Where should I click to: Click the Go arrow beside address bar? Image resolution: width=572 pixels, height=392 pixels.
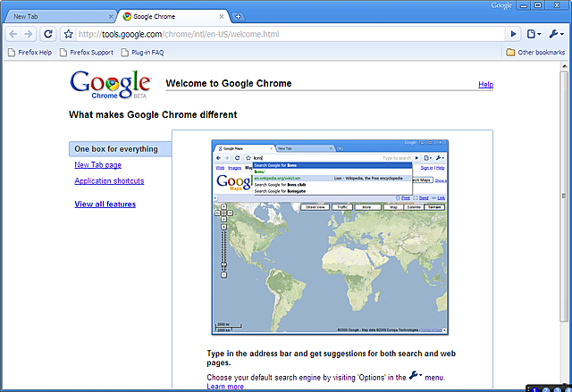click(x=513, y=34)
